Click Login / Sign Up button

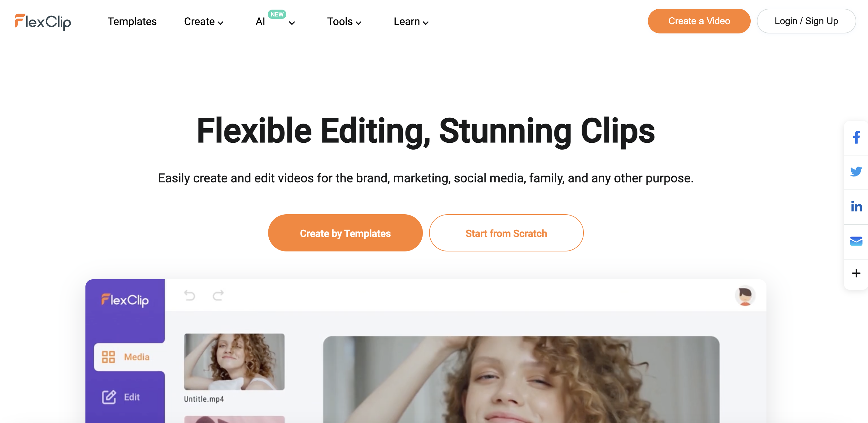click(x=806, y=21)
